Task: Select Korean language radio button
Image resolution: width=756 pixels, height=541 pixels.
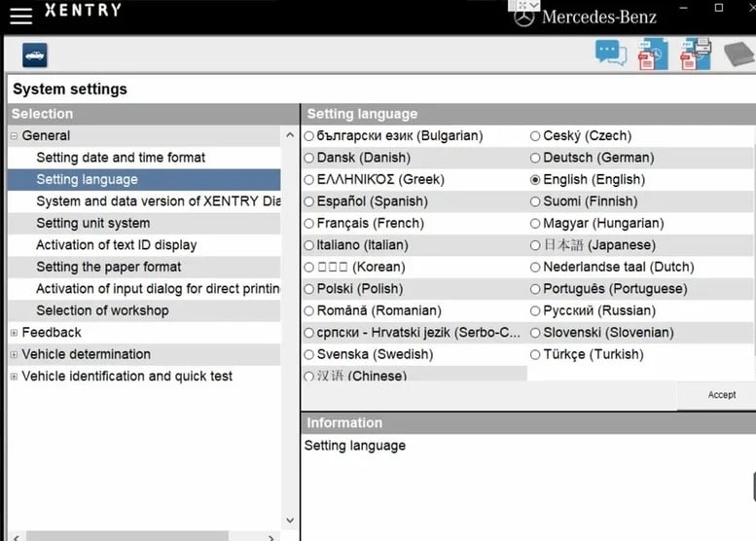Action: pyautogui.click(x=309, y=268)
